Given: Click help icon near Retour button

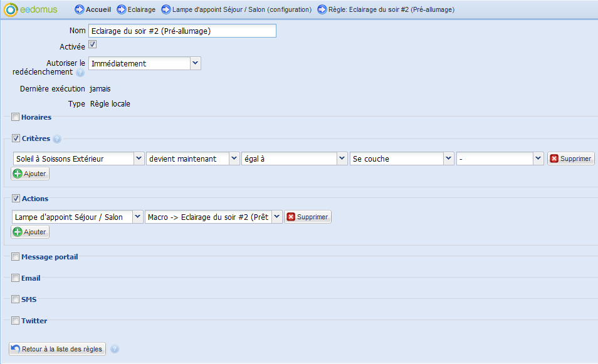Looking at the screenshot, I should [x=115, y=349].
